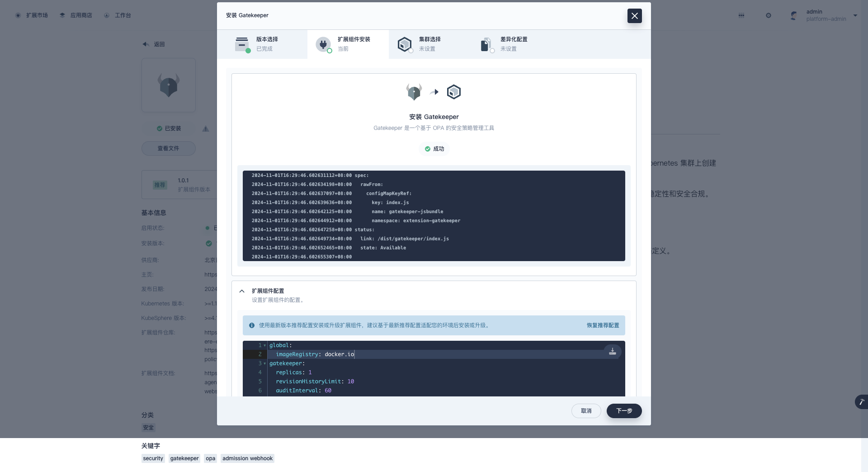Close the Gatekeeper install dialog
868x472 pixels.
634,16
